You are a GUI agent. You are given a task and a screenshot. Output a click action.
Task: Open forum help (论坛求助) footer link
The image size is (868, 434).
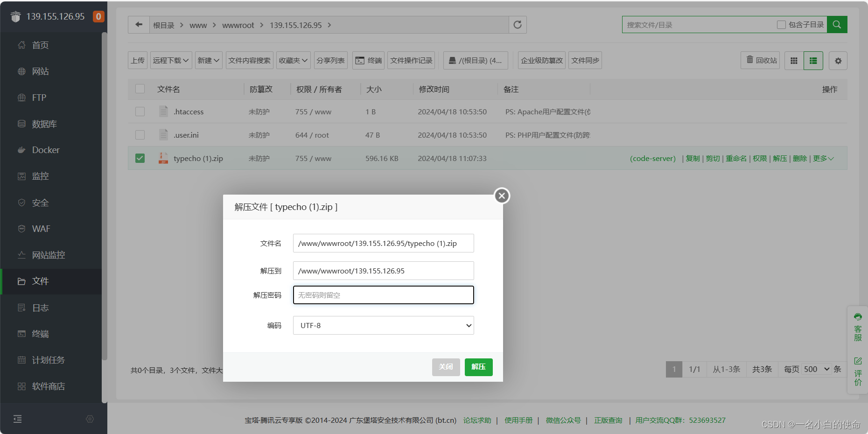pos(477,420)
